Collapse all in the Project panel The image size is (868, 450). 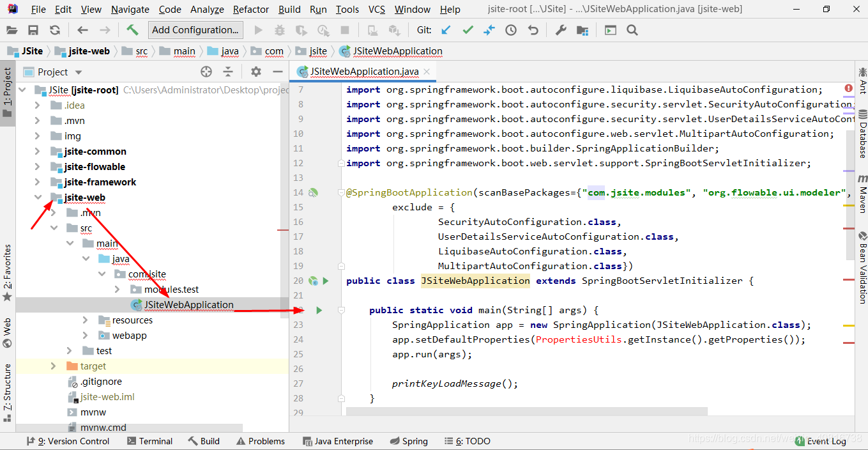point(227,72)
